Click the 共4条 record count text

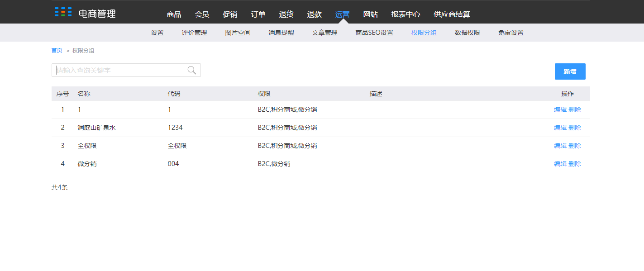60,187
